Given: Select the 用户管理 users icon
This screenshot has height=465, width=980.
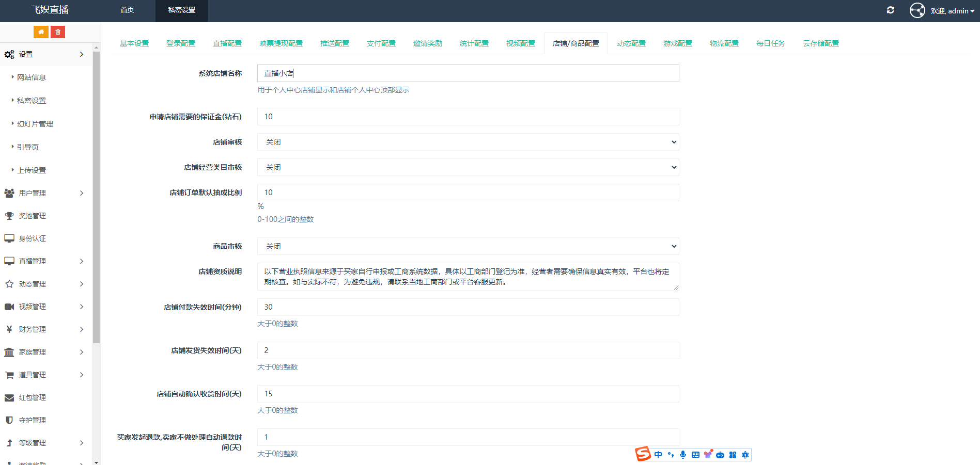Looking at the screenshot, I should [9, 193].
